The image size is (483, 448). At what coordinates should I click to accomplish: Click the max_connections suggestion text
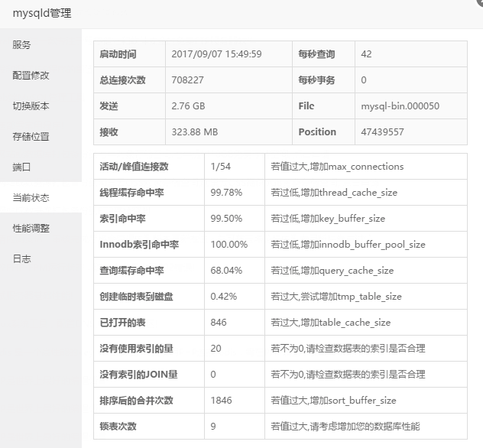(337, 167)
